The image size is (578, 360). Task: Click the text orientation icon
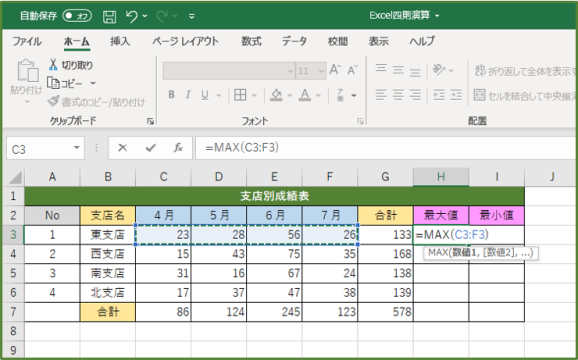pyautogui.click(x=439, y=69)
